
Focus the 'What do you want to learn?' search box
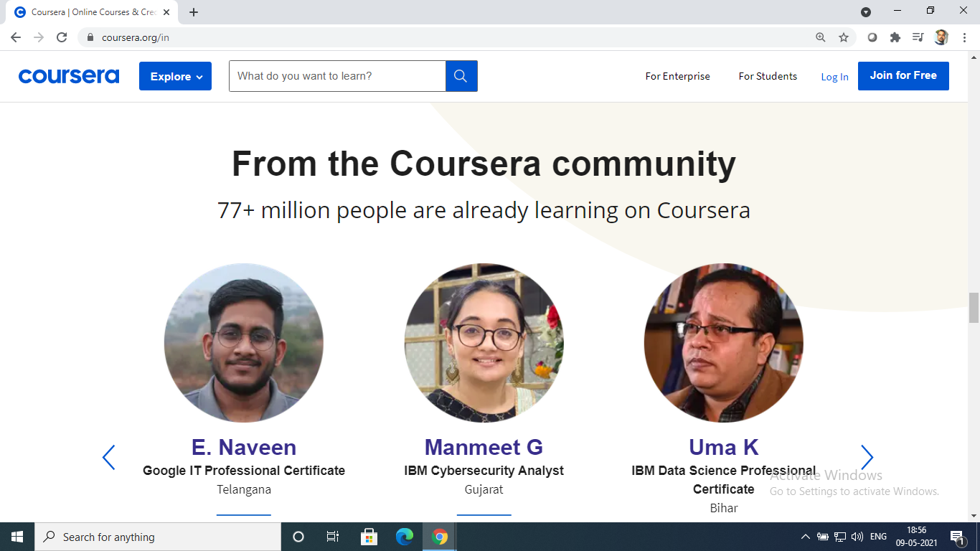click(x=337, y=76)
